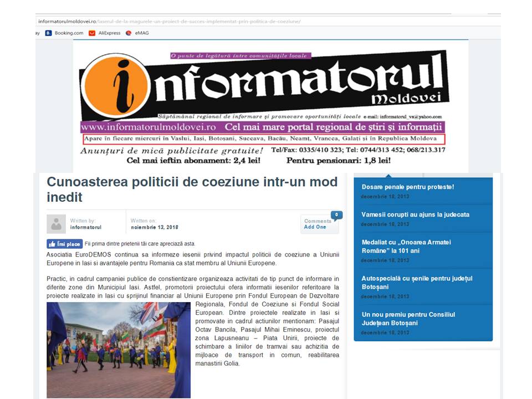Image resolution: width=532 pixels, height=399 pixels.
Task: Click paragraph starting Asociatia EuroDEMOS continua
Action: [193, 259]
